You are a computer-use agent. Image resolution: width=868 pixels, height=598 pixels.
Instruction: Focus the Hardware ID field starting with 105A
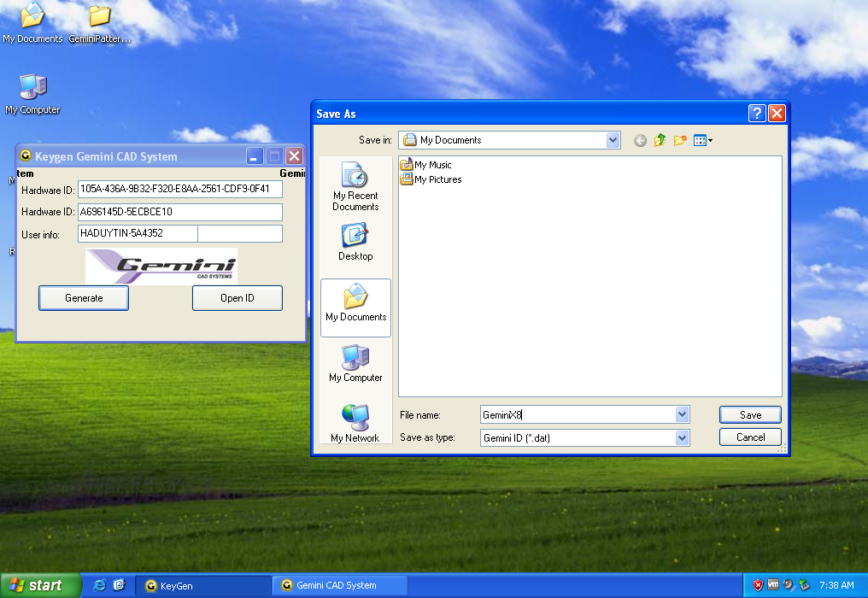(180, 189)
